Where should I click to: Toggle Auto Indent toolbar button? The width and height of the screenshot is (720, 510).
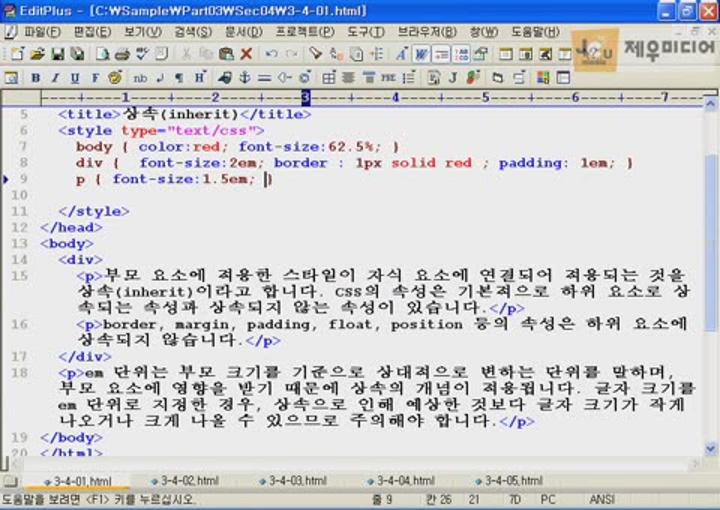click(441, 54)
